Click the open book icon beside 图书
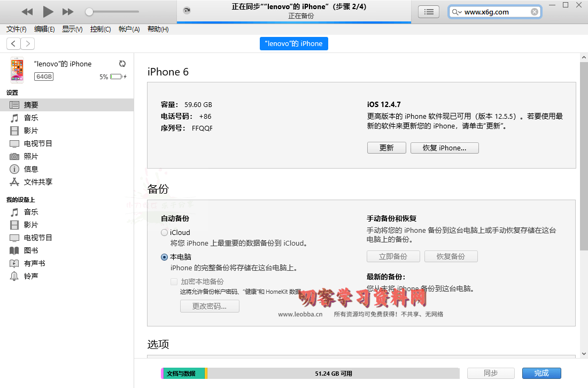The image size is (588, 388). pos(14,250)
